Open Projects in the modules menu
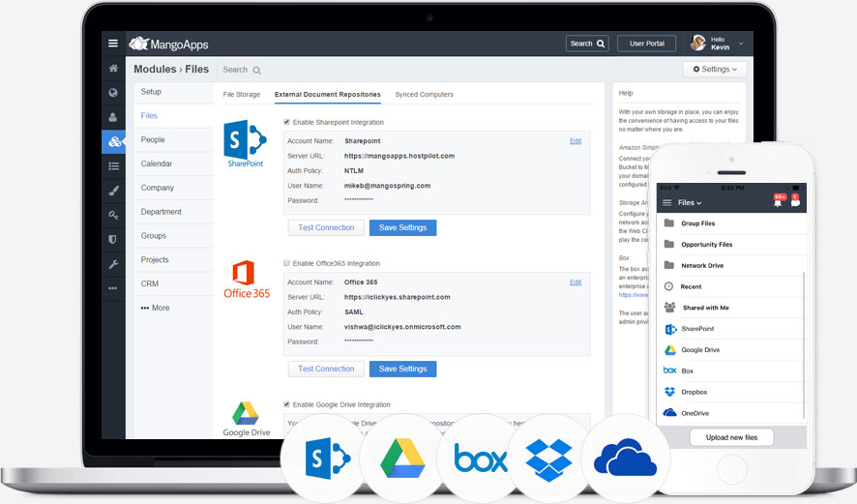The width and height of the screenshot is (857, 504). pyautogui.click(x=173, y=260)
